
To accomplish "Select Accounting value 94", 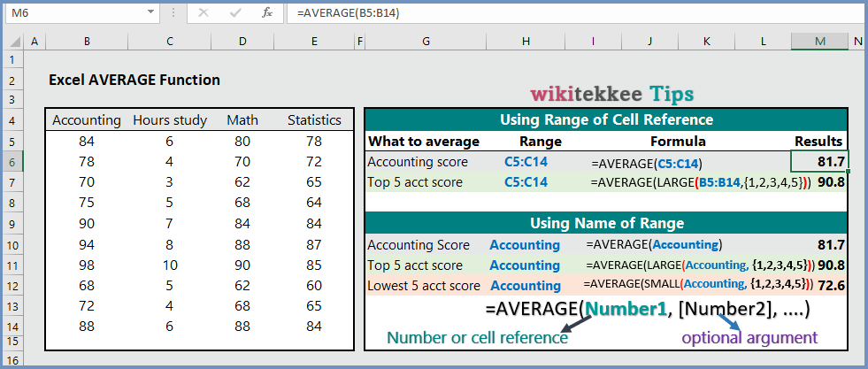I will point(87,244).
